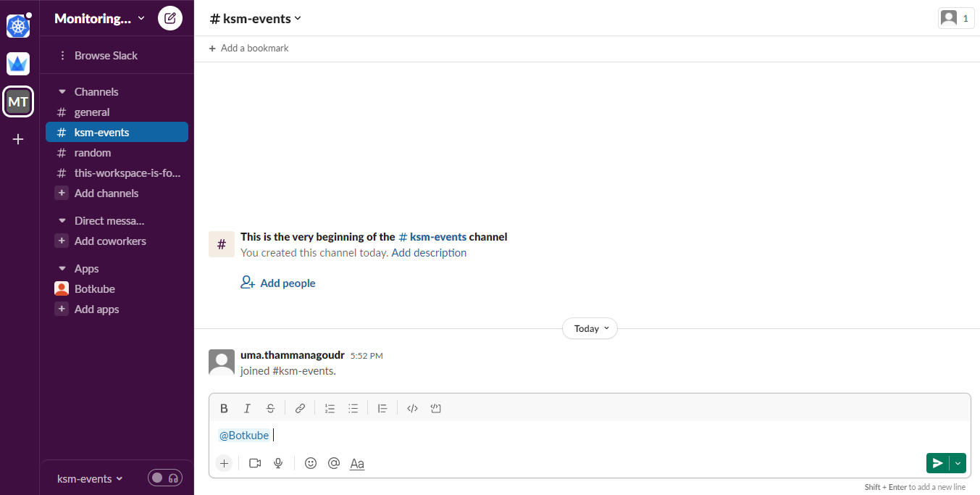
Task: Insert a code block icon
Action: tap(435, 409)
